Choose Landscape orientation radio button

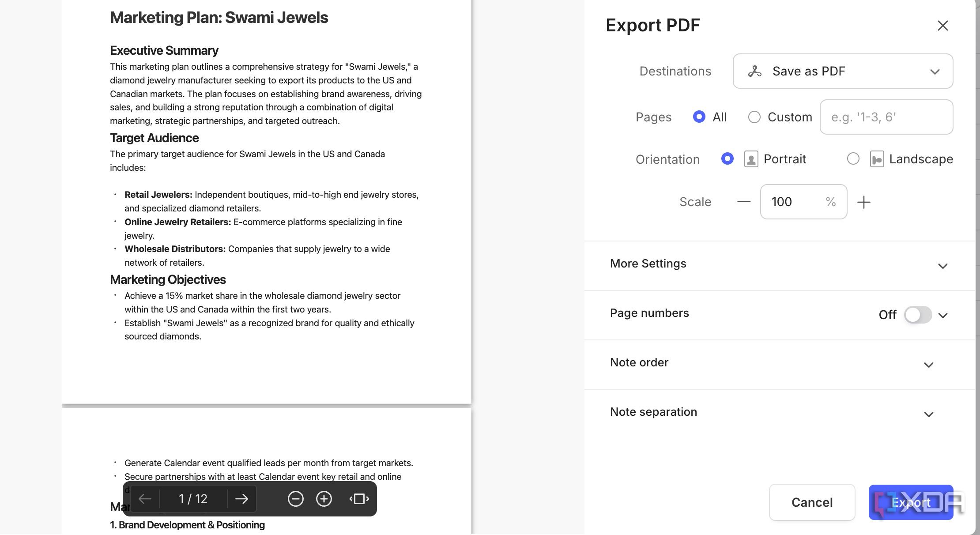(853, 158)
